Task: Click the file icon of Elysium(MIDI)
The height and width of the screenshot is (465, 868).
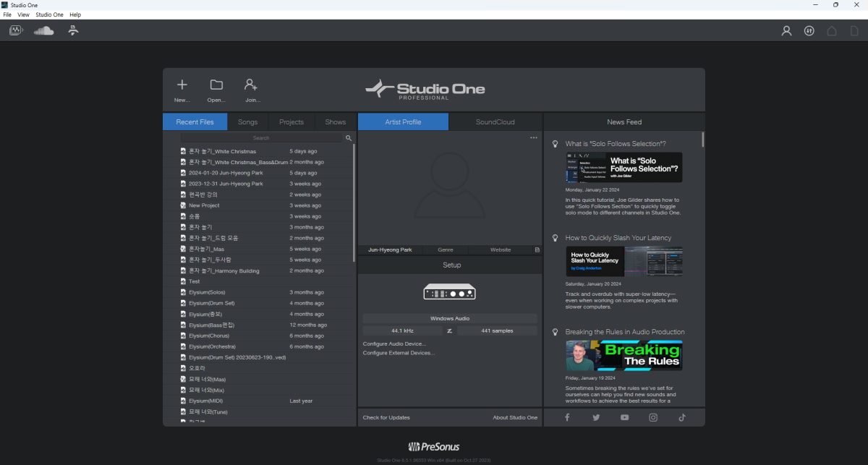Action: (184, 401)
